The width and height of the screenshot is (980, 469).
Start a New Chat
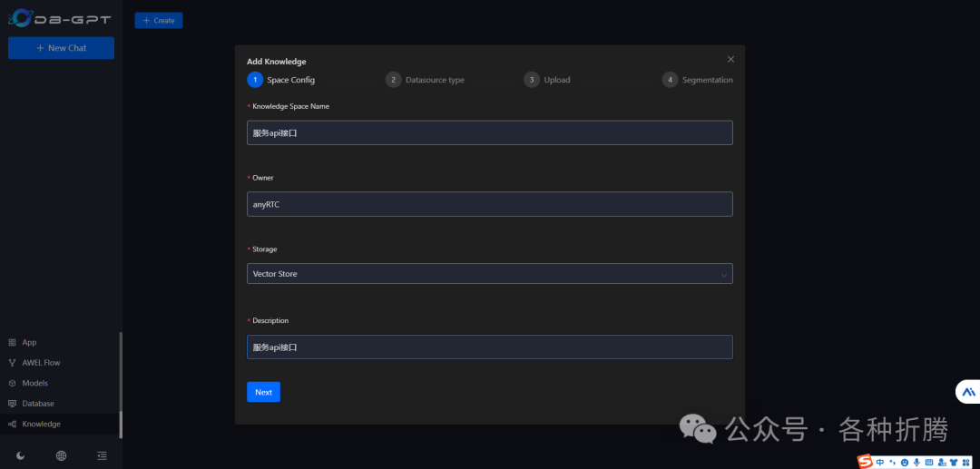point(62,48)
